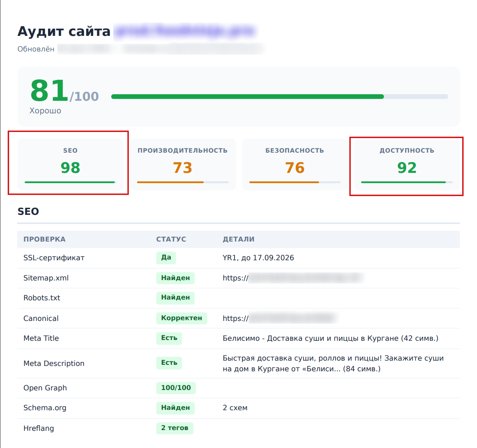Open the Безопасность card showing 76
This screenshot has height=448, width=477.
tap(295, 164)
